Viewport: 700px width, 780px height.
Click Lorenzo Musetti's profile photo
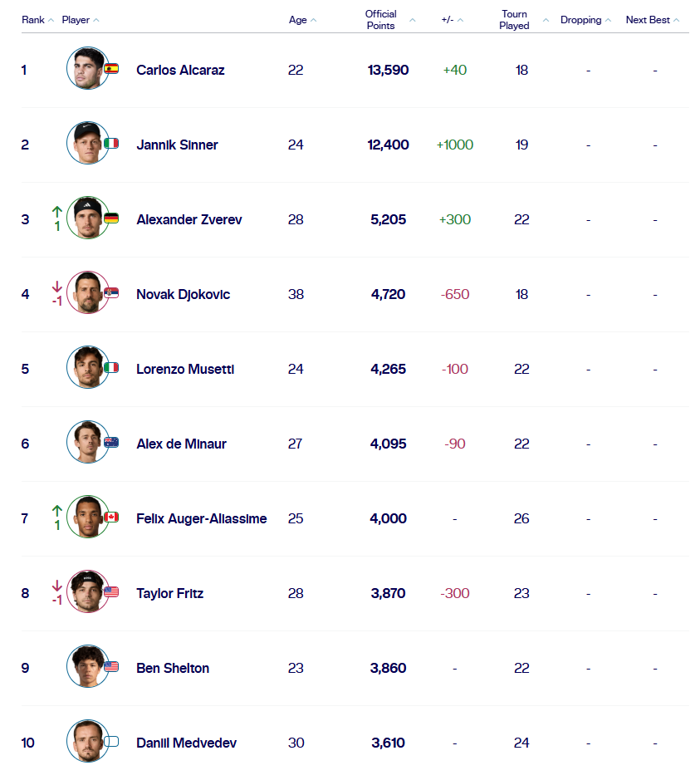pyautogui.click(x=89, y=366)
